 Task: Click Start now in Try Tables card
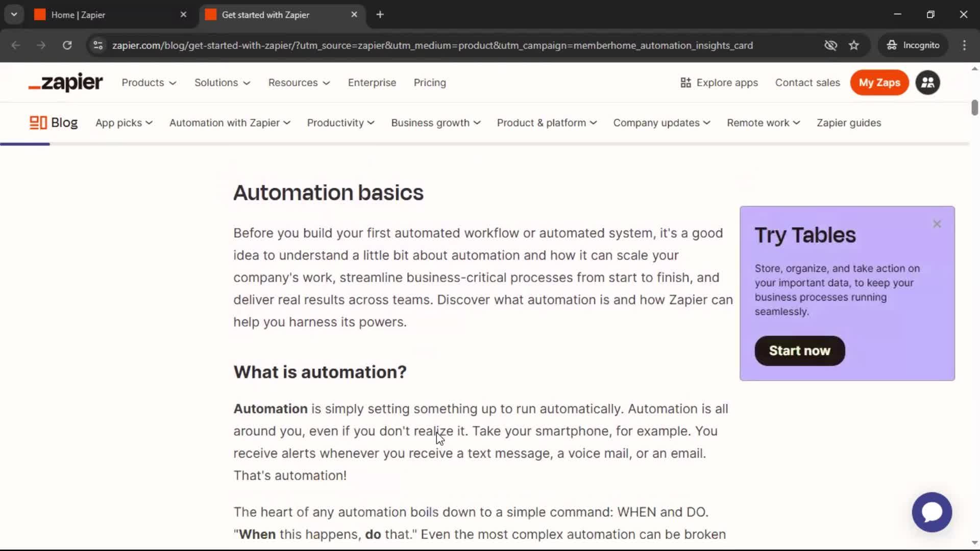800,350
